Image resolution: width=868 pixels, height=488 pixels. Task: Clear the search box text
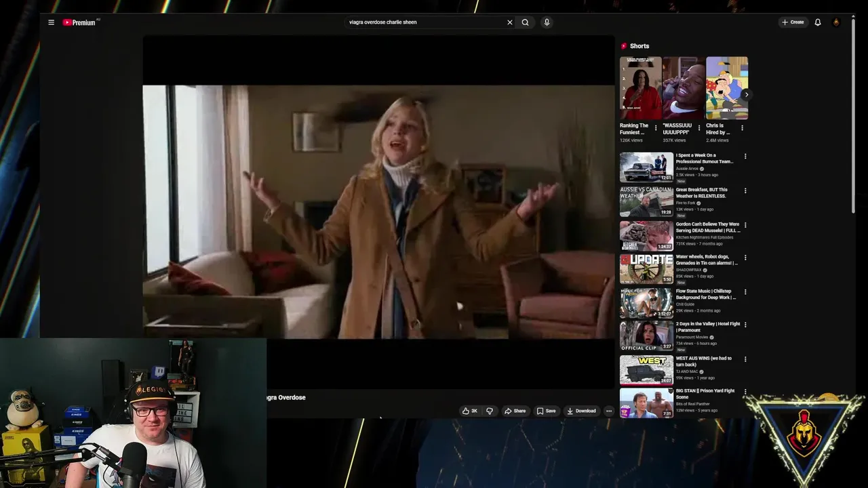(x=510, y=22)
